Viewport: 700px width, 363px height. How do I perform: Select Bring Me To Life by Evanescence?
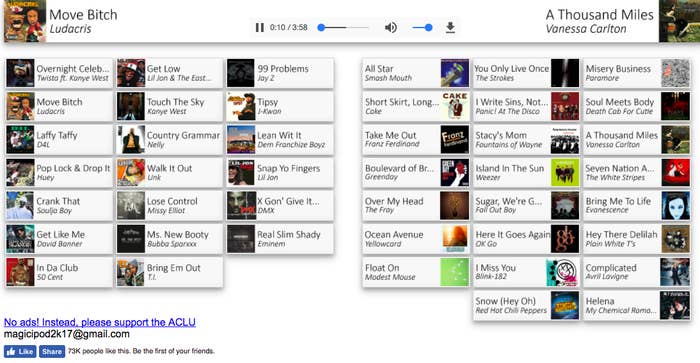tap(637, 206)
